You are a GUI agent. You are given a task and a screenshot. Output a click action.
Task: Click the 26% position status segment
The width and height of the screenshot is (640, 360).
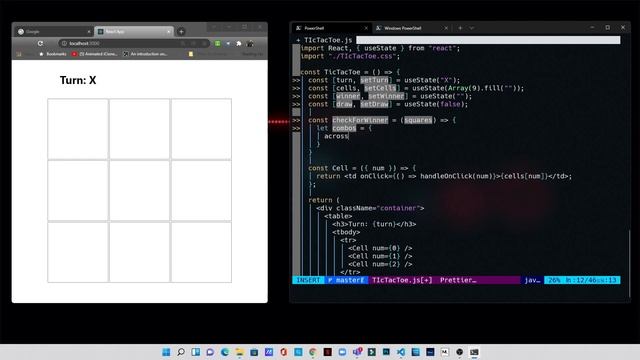coord(582,280)
